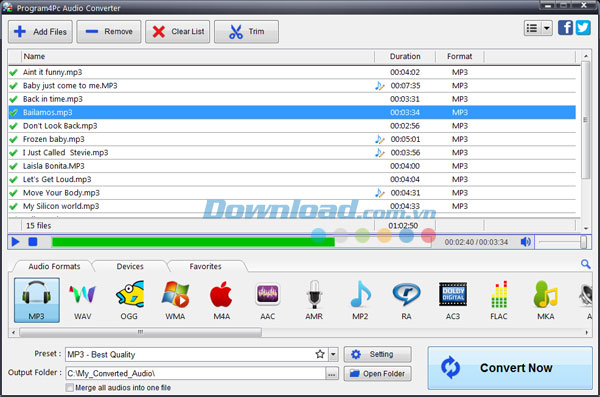Image resolution: width=600 pixels, height=397 pixels.
Task: Click scroll-down arrow of file list
Action: point(585,228)
